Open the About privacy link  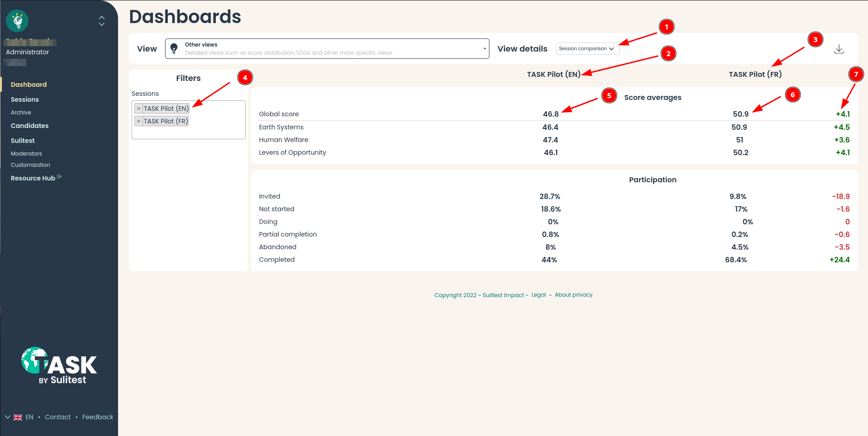pyautogui.click(x=574, y=295)
